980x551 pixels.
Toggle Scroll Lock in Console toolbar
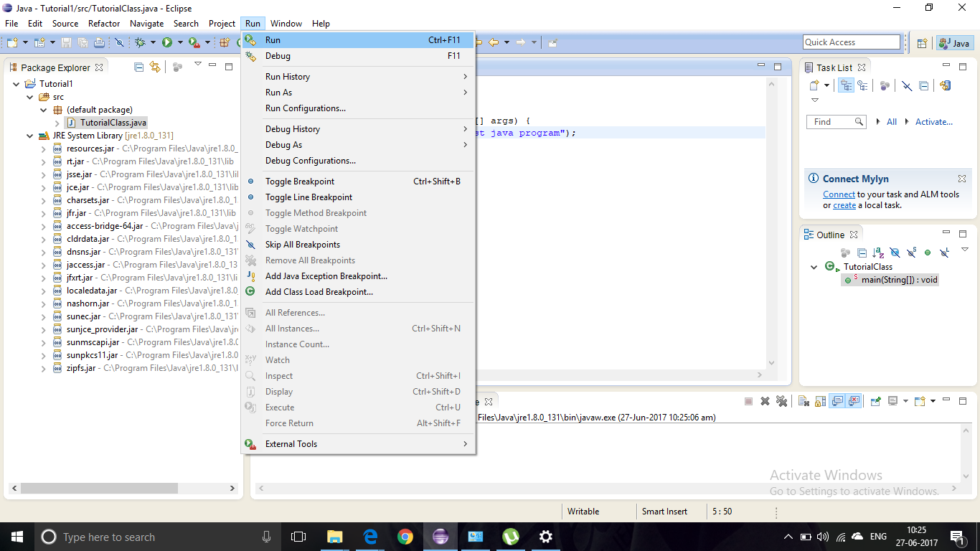click(820, 401)
